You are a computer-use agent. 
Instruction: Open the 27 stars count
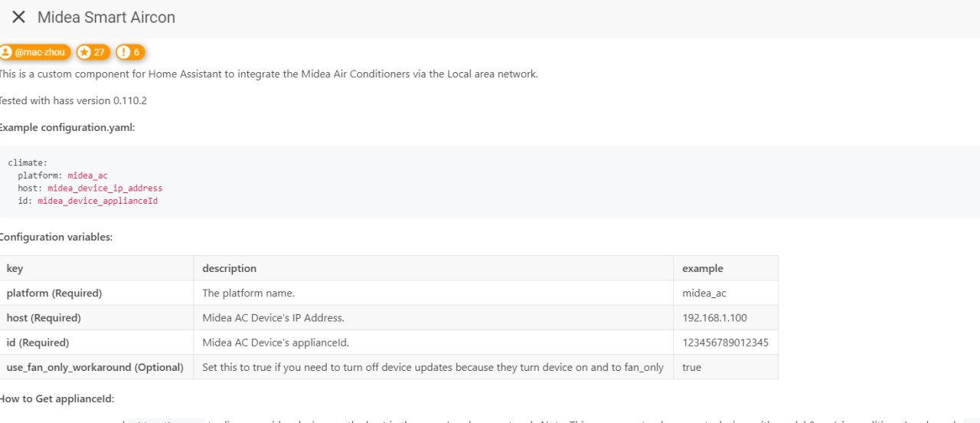point(100,52)
